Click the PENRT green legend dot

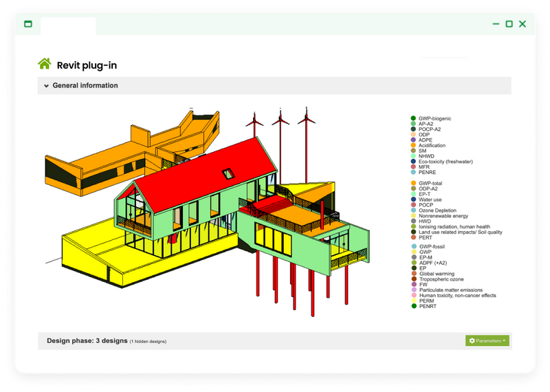tap(413, 306)
